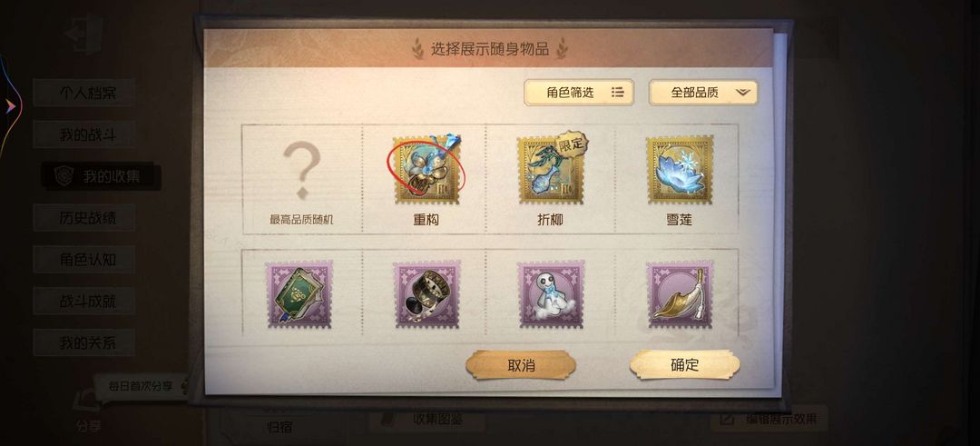This screenshot has width=980, height=446.
Task: Click the 分享 share icon
Action: tap(87, 411)
